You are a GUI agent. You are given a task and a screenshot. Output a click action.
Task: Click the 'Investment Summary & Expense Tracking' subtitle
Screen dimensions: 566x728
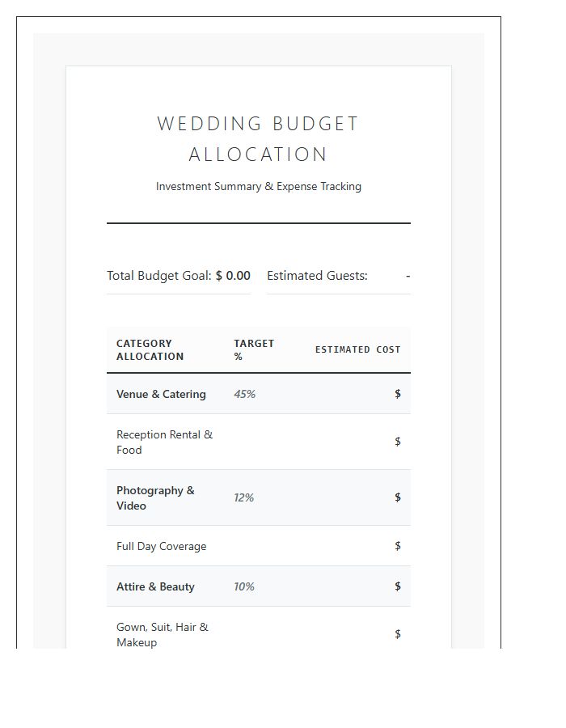click(259, 186)
